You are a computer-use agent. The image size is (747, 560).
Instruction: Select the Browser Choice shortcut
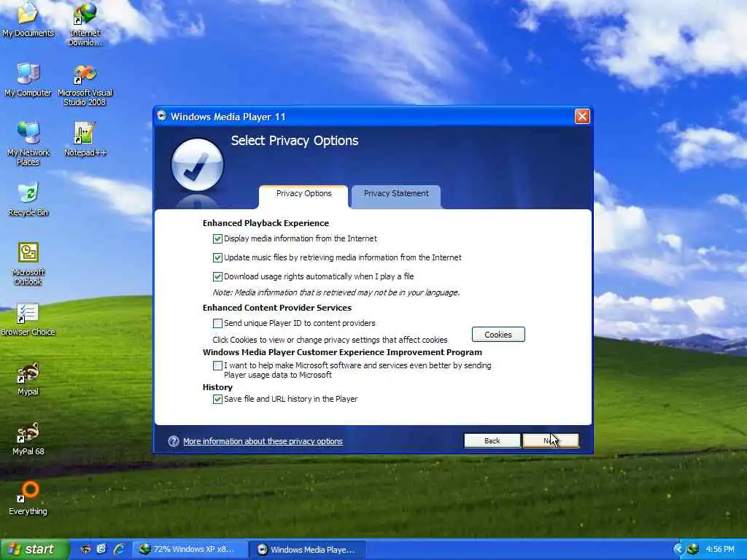coord(28,319)
